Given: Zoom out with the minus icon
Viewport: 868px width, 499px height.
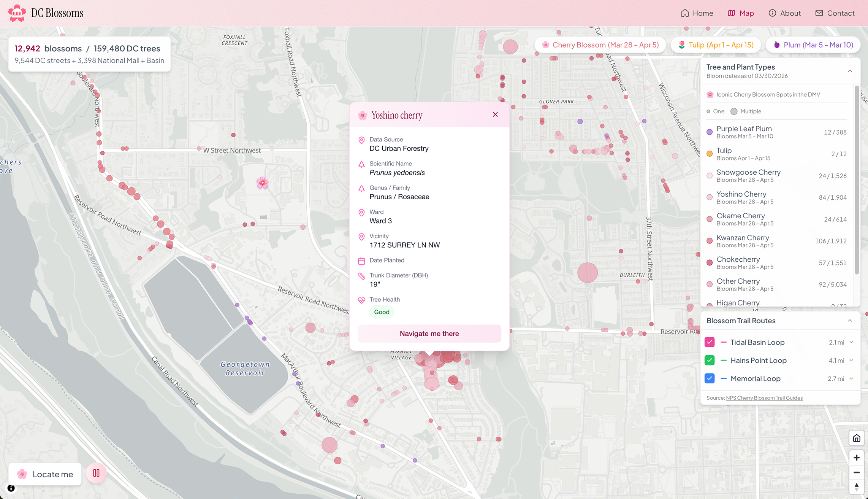Looking at the screenshot, I should pyautogui.click(x=857, y=472).
